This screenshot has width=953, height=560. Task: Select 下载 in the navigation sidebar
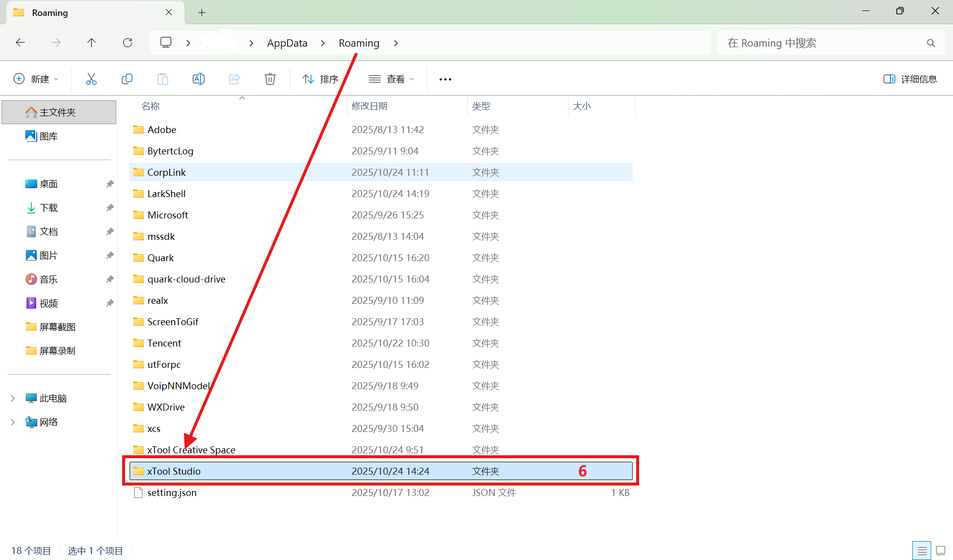point(49,208)
